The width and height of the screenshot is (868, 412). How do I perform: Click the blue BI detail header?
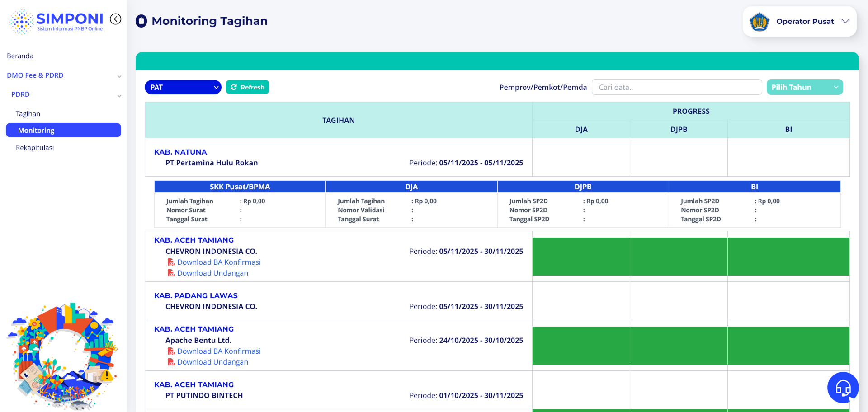point(755,187)
